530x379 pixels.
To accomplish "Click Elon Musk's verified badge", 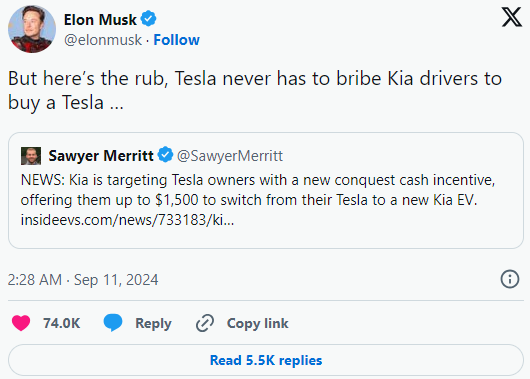I will point(148,19).
